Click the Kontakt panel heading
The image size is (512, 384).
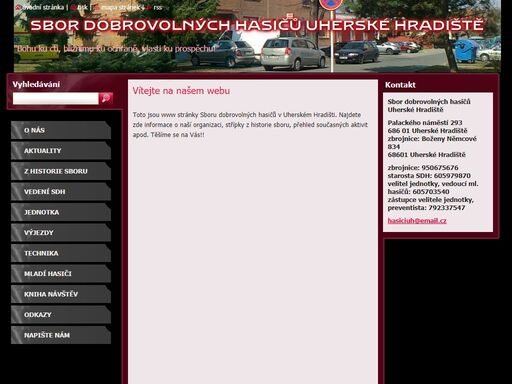(x=400, y=85)
